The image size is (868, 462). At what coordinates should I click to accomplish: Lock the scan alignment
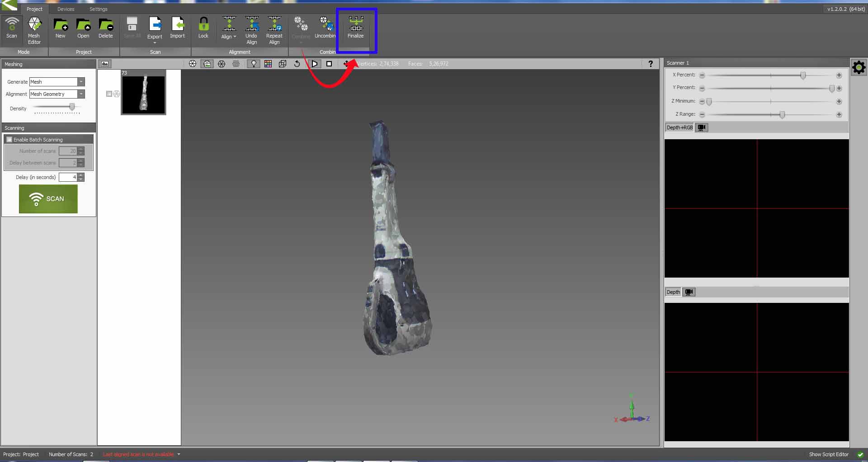[203, 28]
